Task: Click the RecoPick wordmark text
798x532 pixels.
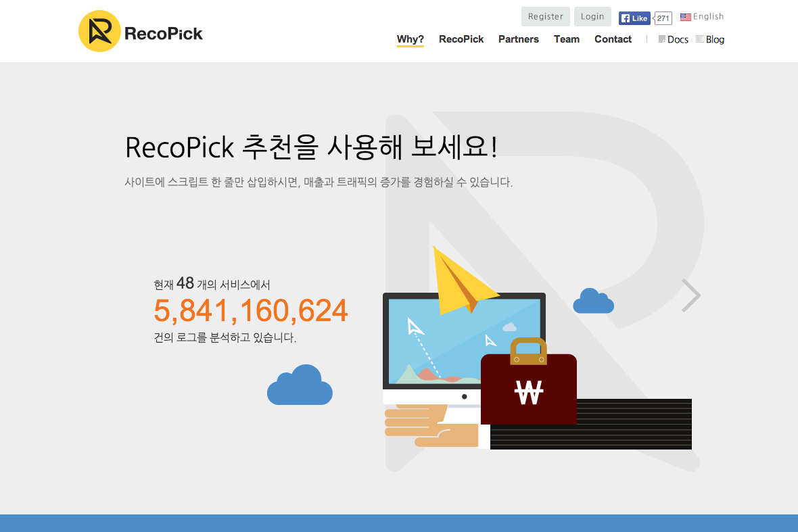Action: tap(164, 34)
